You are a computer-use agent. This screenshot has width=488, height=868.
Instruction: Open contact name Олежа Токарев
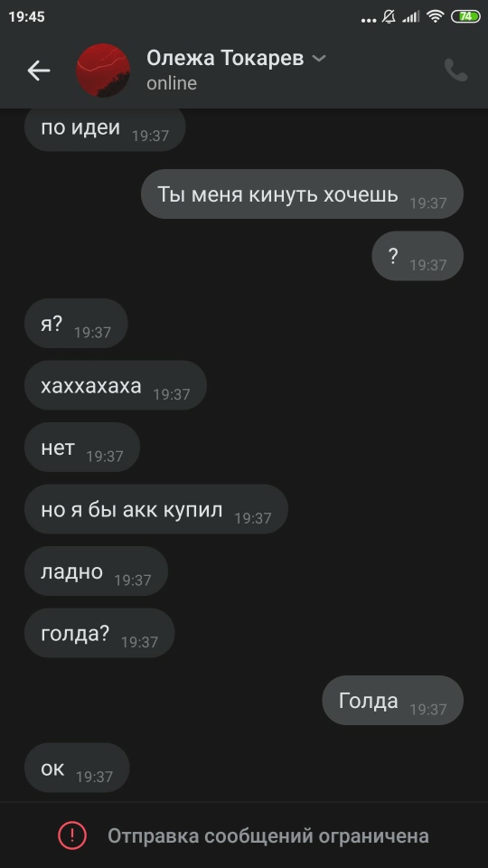[x=225, y=58]
